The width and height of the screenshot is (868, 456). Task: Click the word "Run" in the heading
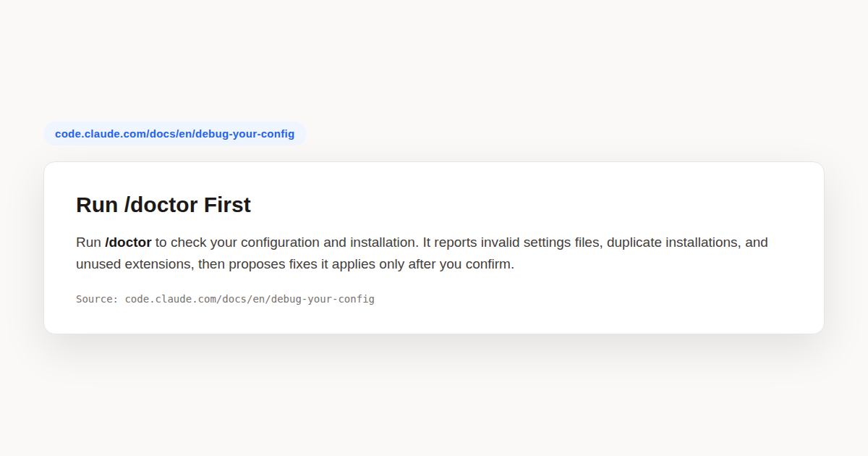point(97,205)
